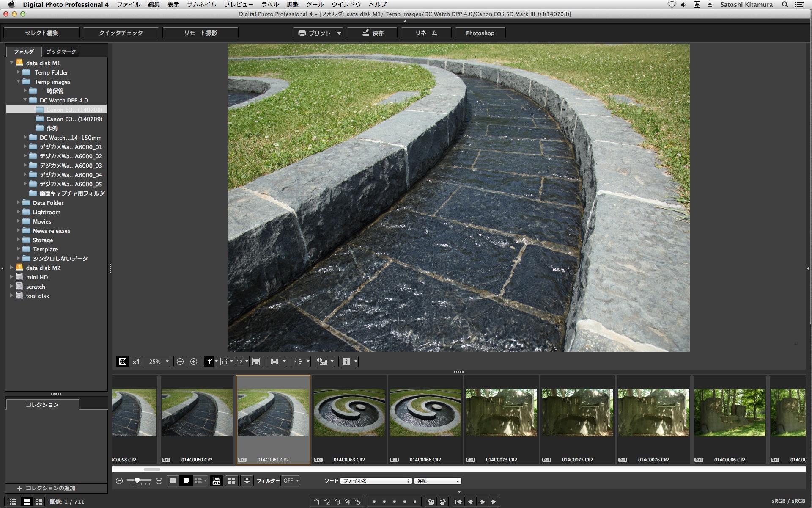Click the preview zoom-in plus icon
The image size is (812, 508).
coord(194,362)
